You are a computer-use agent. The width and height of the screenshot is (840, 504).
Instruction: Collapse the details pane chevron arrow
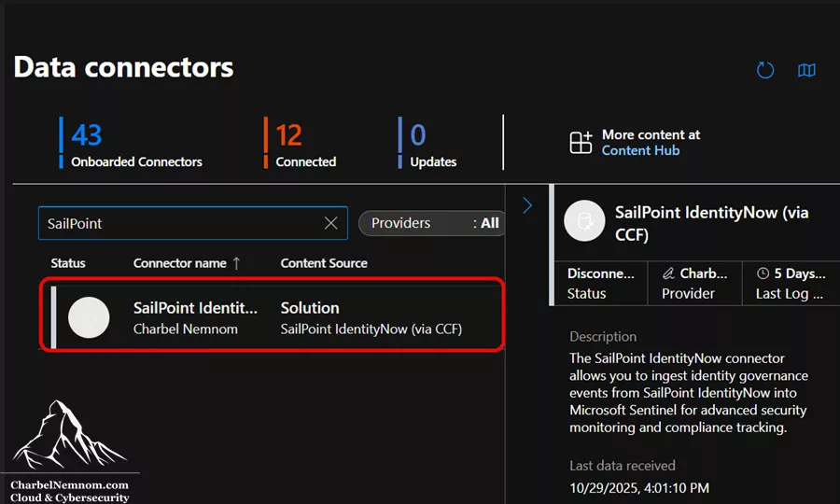527,205
